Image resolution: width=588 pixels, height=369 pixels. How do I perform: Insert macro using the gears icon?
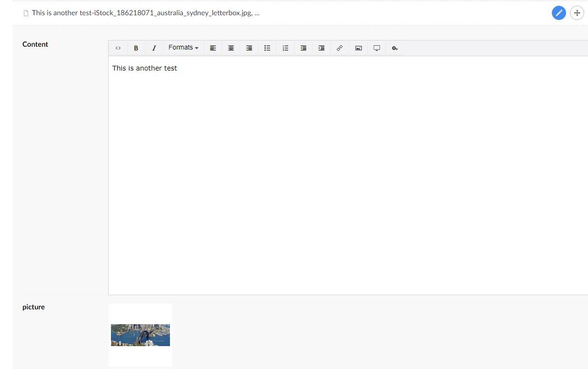click(395, 48)
